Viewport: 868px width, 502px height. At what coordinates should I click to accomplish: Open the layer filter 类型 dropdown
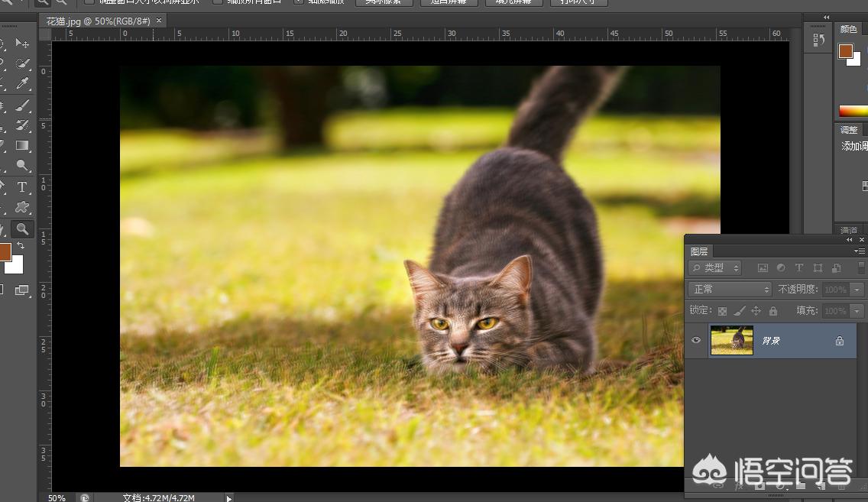(715, 268)
